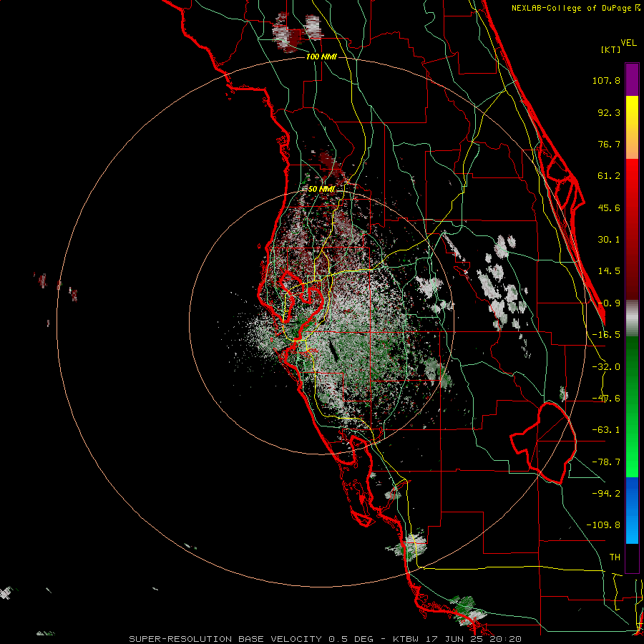Click the TH threshold label
Viewport: 644px width, 644px height.
pyautogui.click(x=615, y=557)
